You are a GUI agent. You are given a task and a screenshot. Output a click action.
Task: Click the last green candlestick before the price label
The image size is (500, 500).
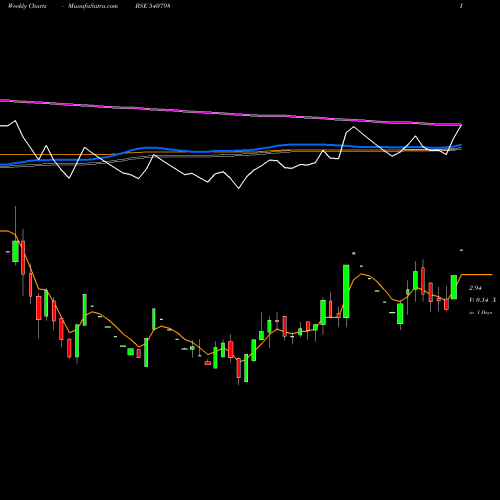coord(454,287)
